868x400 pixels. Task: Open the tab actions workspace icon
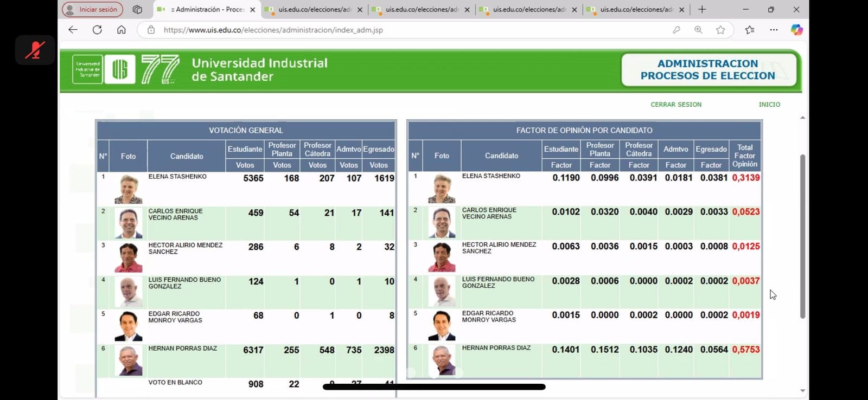pos(137,9)
